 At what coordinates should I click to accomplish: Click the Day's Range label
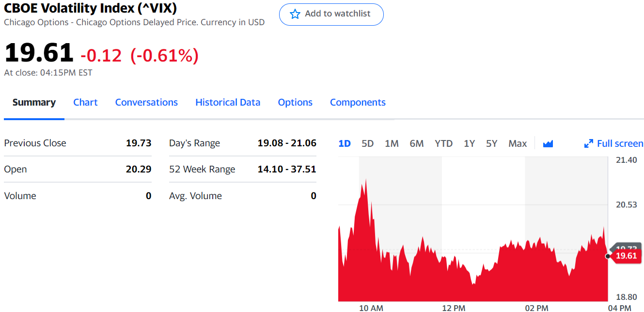coord(194,143)
